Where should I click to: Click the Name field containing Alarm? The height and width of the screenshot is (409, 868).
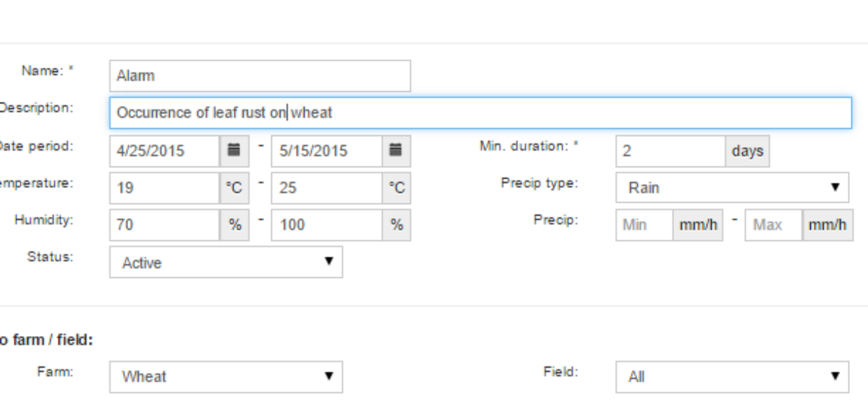pyautogui.click(x=260, y=75)
